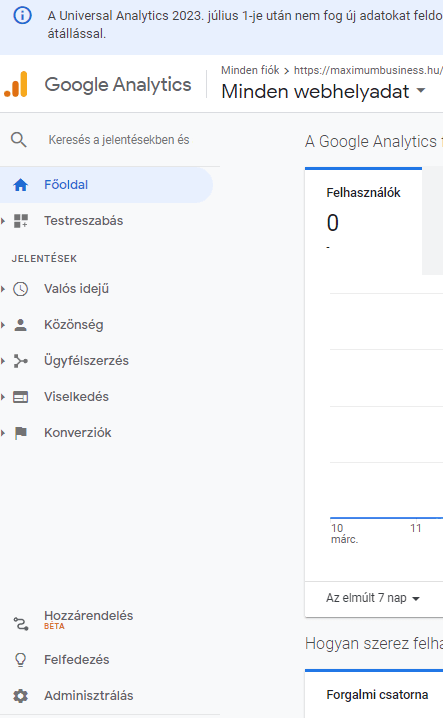Click the Keresés a jelentésekben search field
Image resolution: width=443 pixels, height=718 pixels.
click(119, 140)
